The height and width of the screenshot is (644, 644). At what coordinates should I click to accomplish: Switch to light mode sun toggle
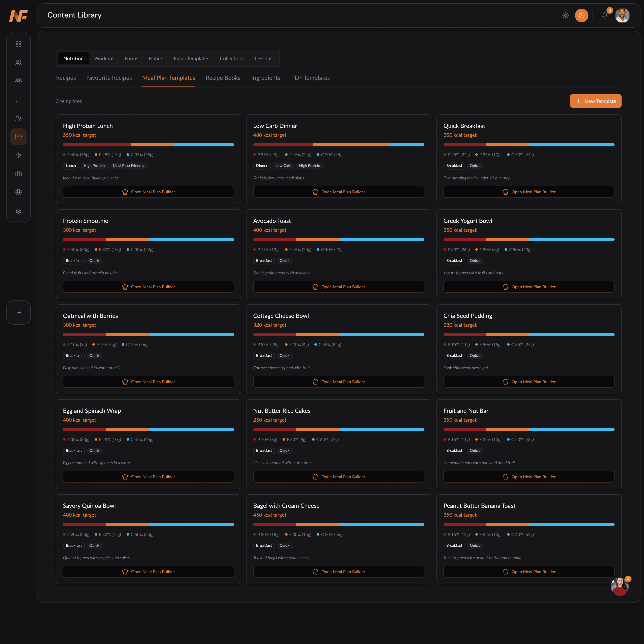[566, 15]
